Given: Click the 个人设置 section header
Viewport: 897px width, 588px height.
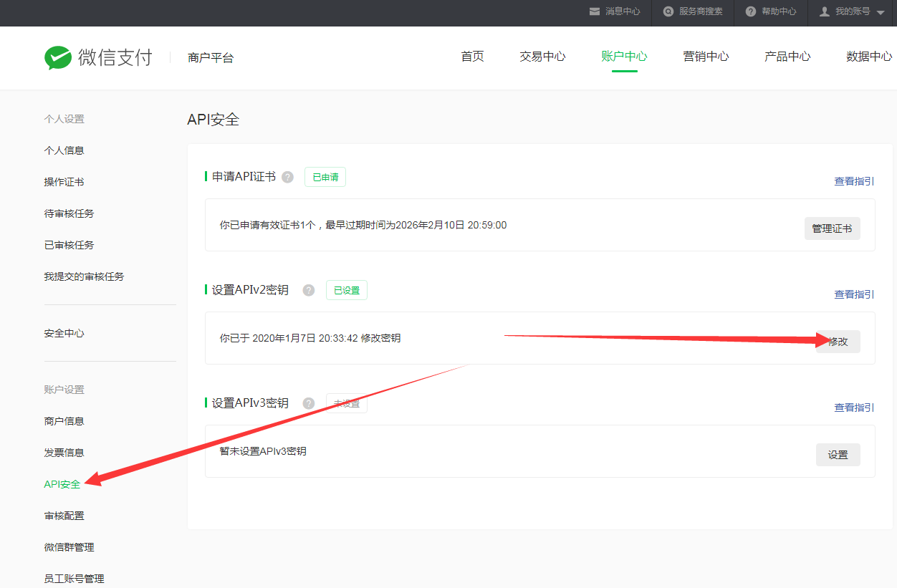Looking at the screenshot, I should pyautogui.click(x=64, y=119).
